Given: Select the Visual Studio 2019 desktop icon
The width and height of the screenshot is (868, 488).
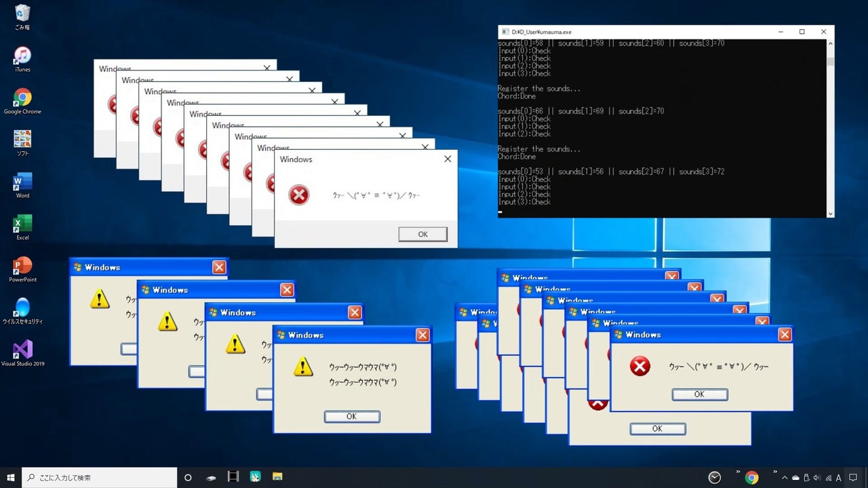Looking at the screenshot, I should [22, 350].
